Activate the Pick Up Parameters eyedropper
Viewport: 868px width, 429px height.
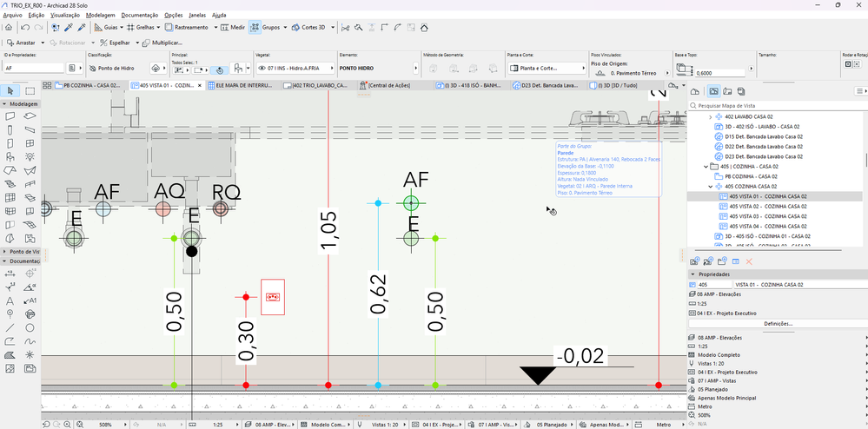point(68,27)
